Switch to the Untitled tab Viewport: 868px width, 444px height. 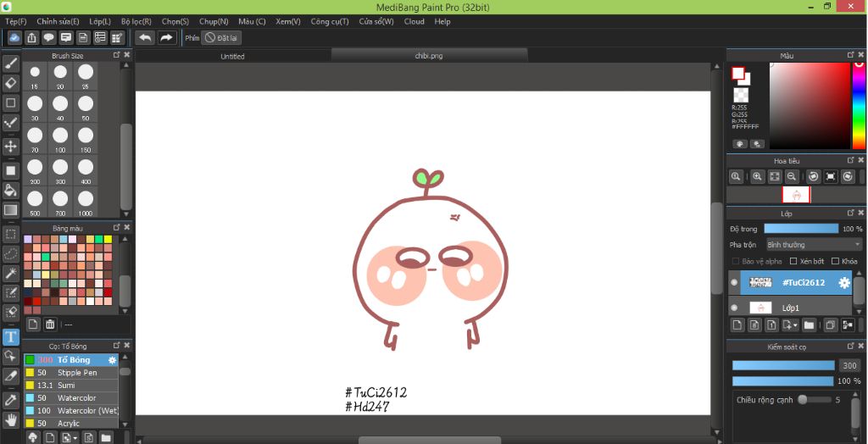coord(232,57)
